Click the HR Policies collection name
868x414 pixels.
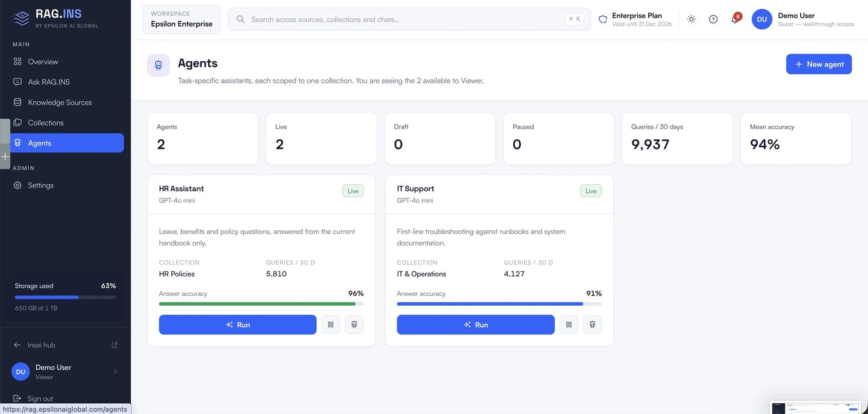[x=177, y=274]
